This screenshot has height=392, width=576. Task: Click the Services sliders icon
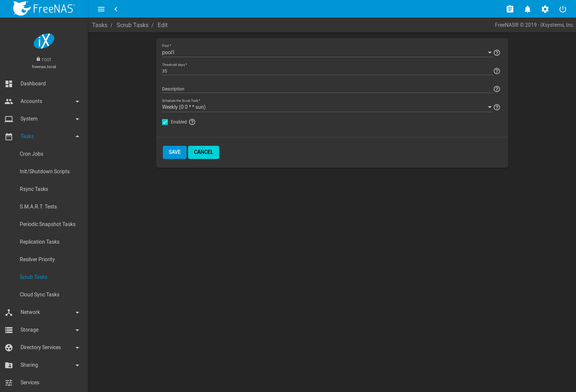coord(9,383)
